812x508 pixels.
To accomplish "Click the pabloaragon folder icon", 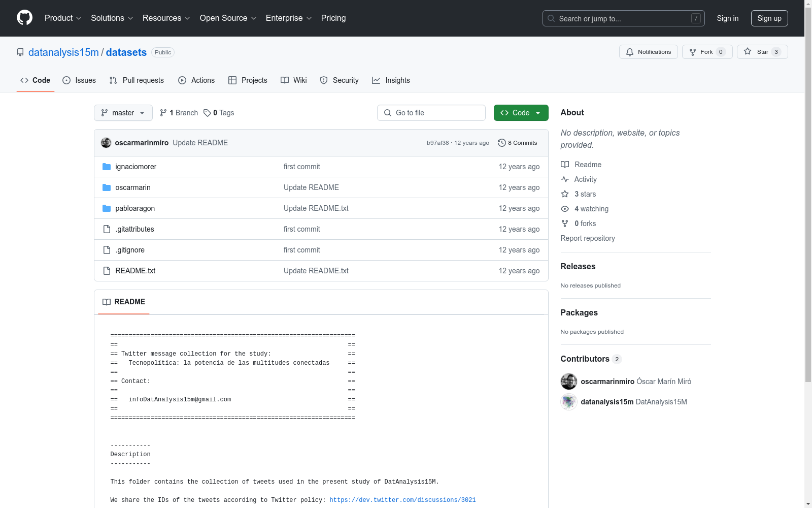I will tap(107, 208).
